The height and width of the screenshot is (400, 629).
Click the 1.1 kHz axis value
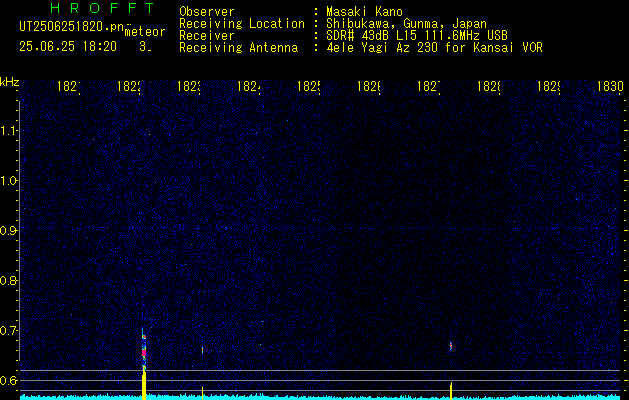coord(8,131)
